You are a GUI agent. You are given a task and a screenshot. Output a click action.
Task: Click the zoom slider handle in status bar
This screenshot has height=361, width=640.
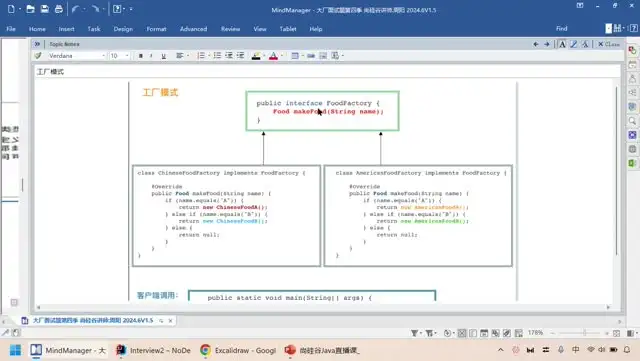[x=584, y=333]
